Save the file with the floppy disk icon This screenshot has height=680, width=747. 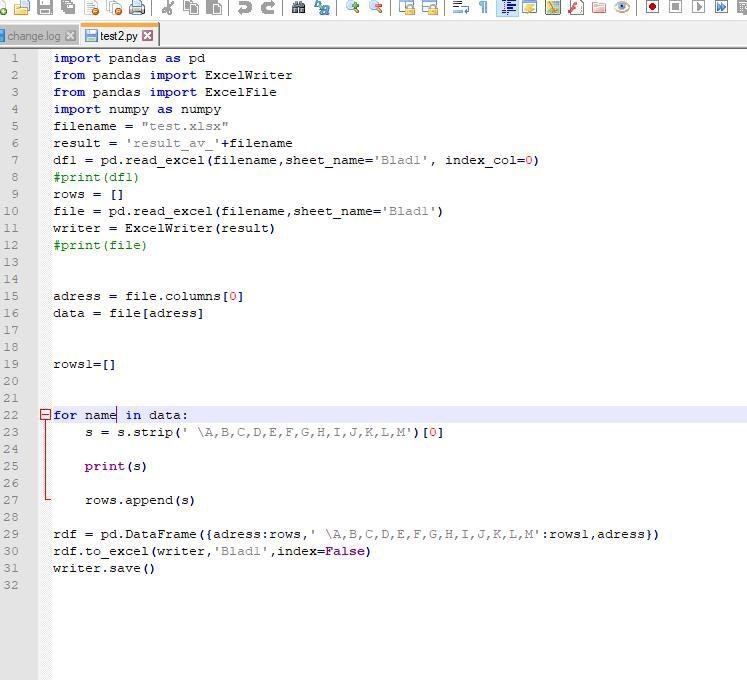pos(44,7)
